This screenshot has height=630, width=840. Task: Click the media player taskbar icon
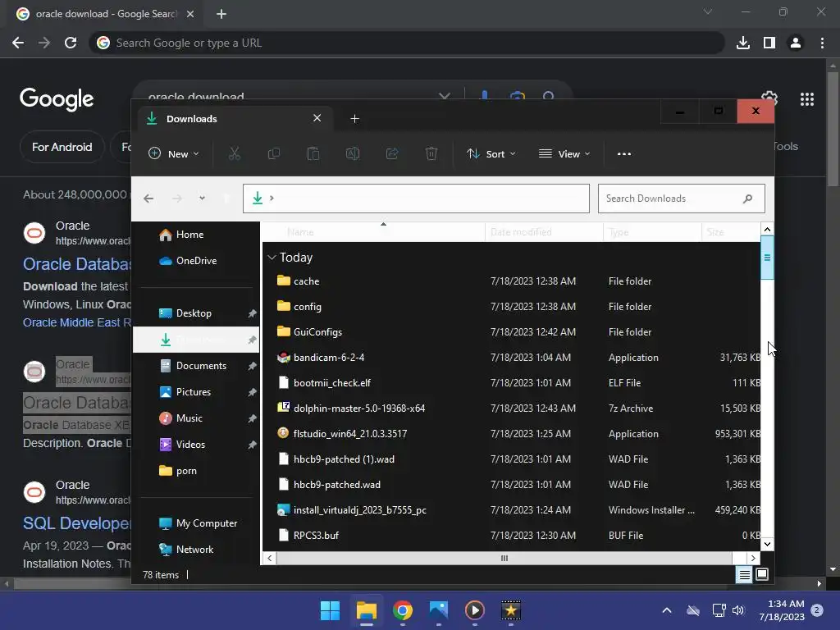pyautogui.click(x=475, y=610)
